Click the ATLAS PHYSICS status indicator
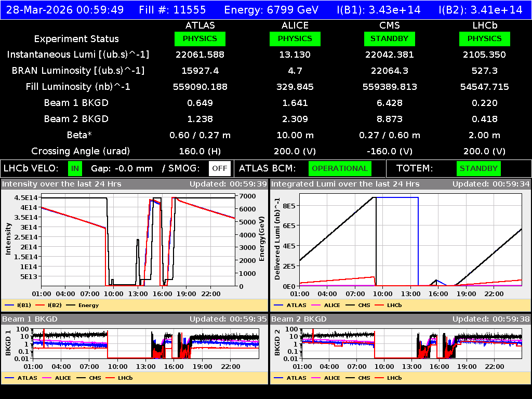532x399 pixels. point(201,38)
